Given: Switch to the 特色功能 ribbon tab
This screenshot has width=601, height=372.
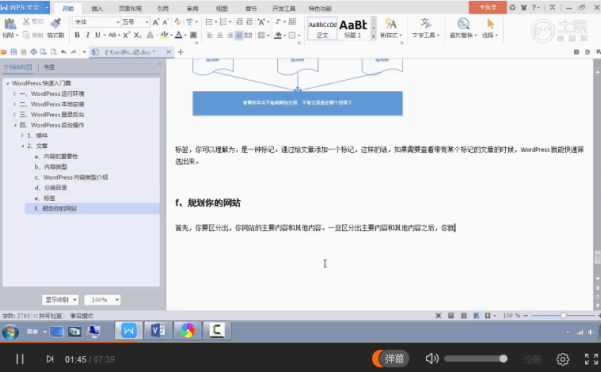Looking at the screenshot, I should pyautogui.click(x=320, y=8).
